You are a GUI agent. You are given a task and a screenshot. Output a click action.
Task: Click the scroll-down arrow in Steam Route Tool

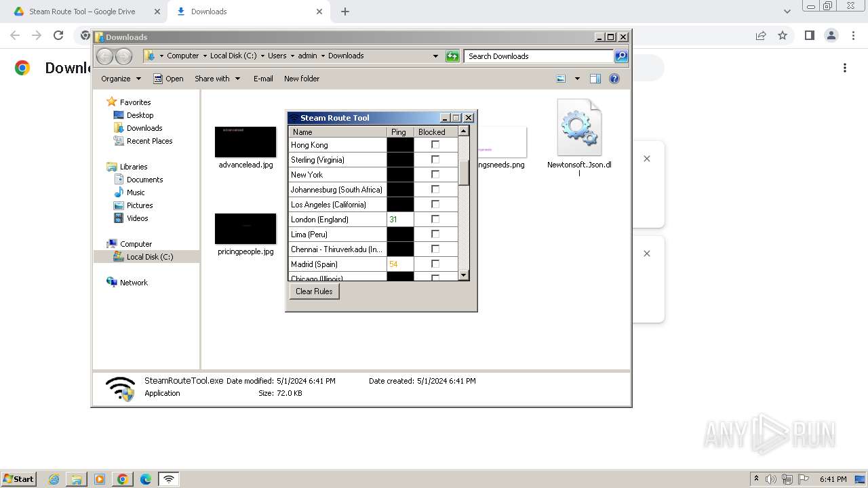(x=464, y=275)
